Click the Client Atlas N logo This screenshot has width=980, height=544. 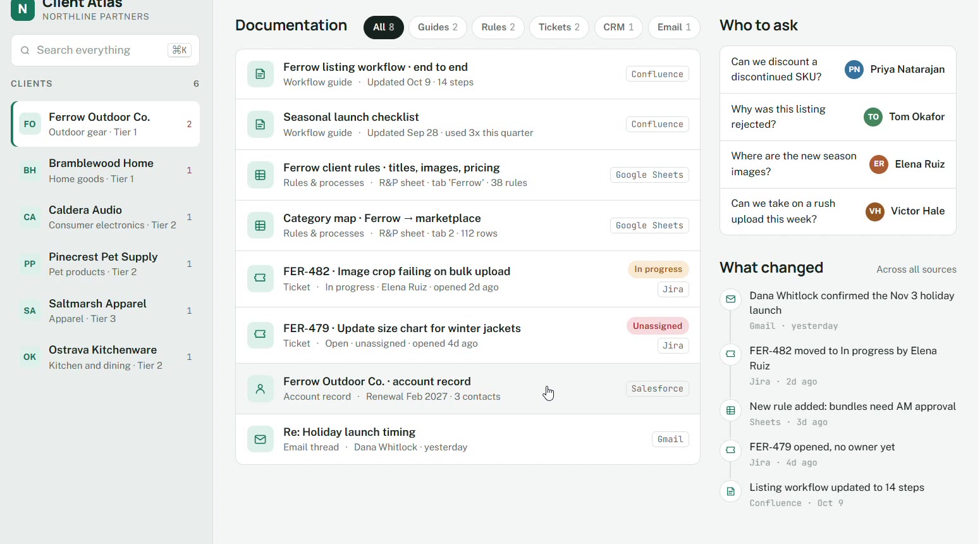pyautogui.click(x=23, y=9)
